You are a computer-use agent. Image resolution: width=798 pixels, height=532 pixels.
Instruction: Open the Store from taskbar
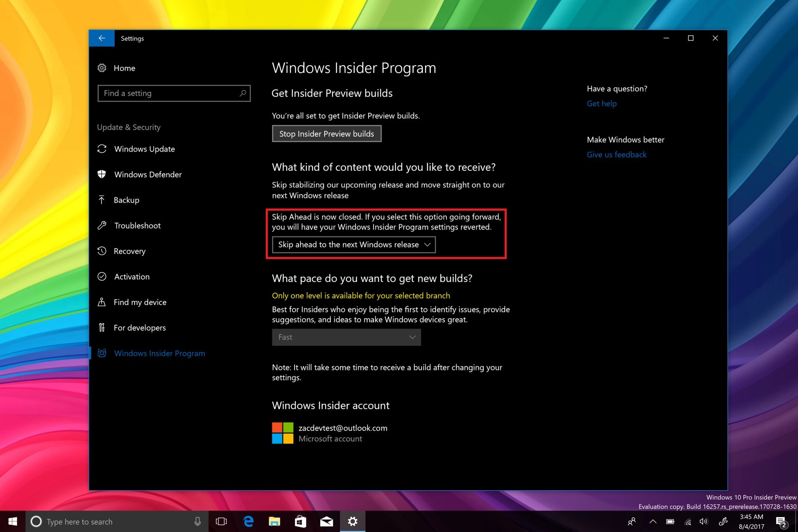pyautogui.click(x=300, y=521)
